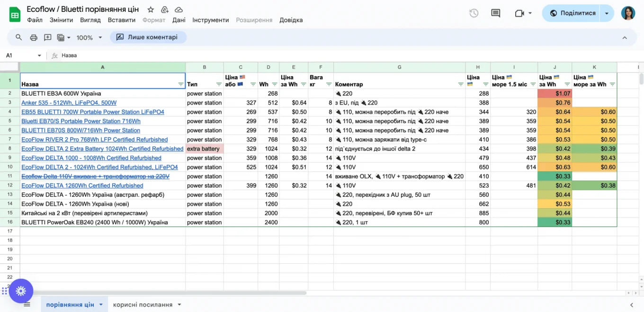This screenshot has width=644, height=312.
Task: Expand the share button dropdown arrow
Action: 607,13
